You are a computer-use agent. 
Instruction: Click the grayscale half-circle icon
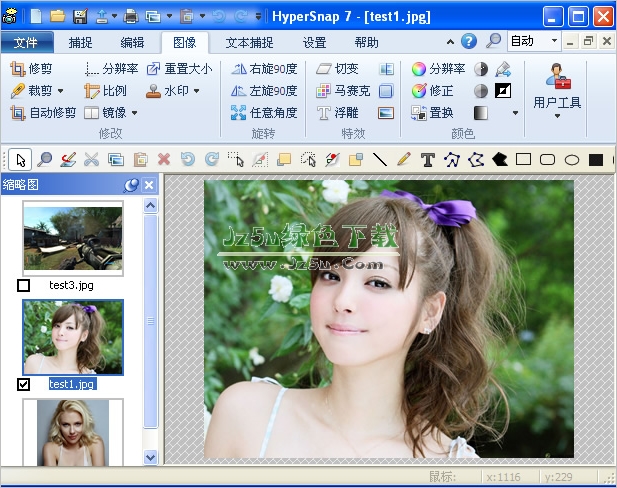[x=480, y=91]
